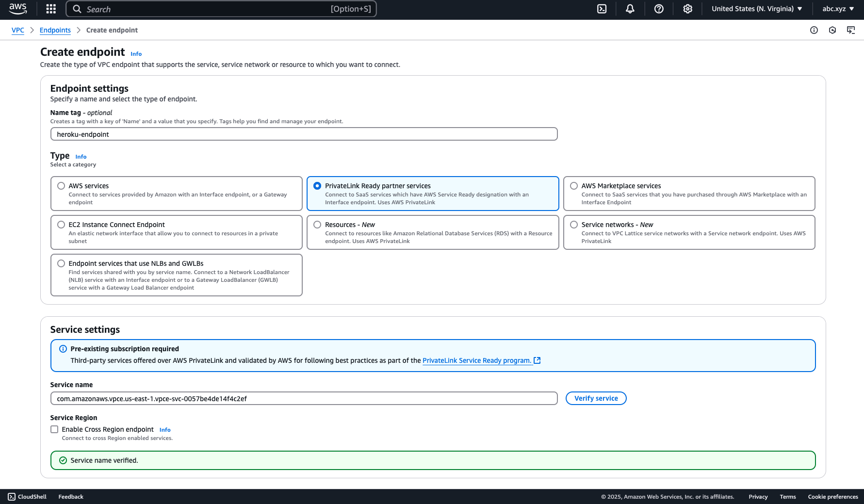
Task: Click the Verify service button
Action: click(x=596, y=398)
